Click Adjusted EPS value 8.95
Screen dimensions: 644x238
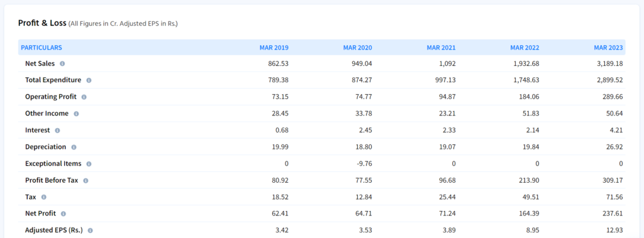(x=533, y=230)
